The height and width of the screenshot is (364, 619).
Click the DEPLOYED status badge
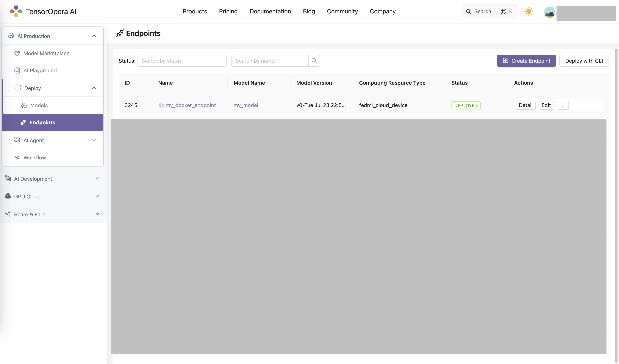point(465,105)
